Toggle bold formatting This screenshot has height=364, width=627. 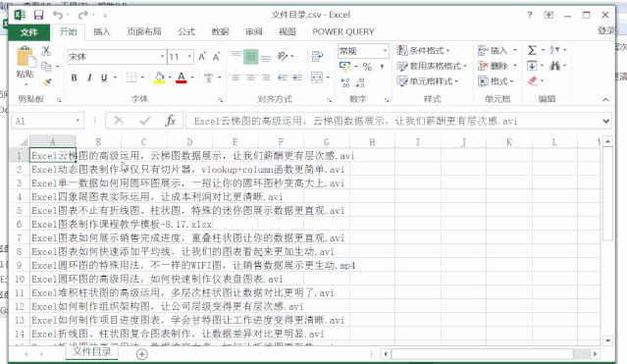coord(74,78)
